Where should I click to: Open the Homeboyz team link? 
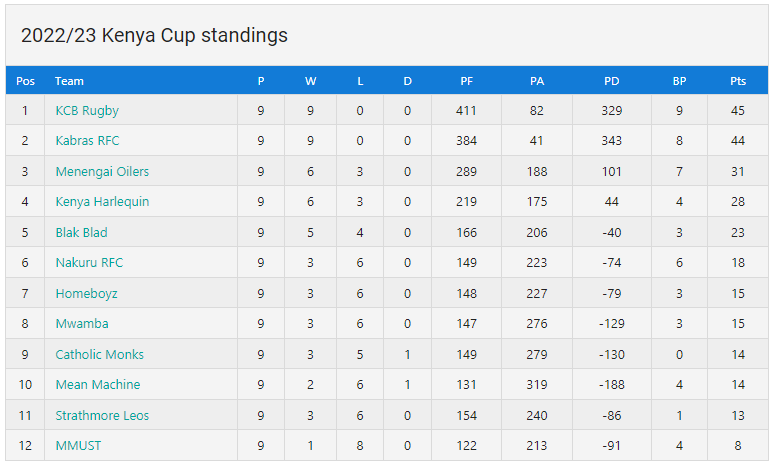point(86,293)
